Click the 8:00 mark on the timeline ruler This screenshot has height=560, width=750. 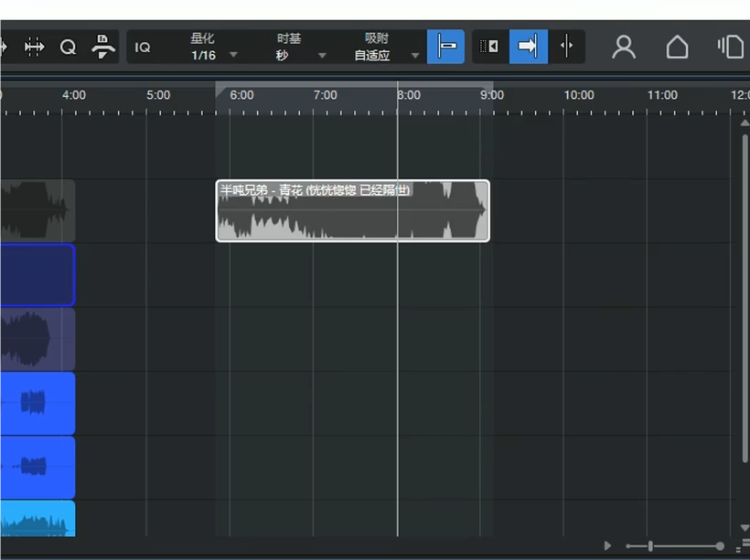pyautogui.click(x=409, y=94)
